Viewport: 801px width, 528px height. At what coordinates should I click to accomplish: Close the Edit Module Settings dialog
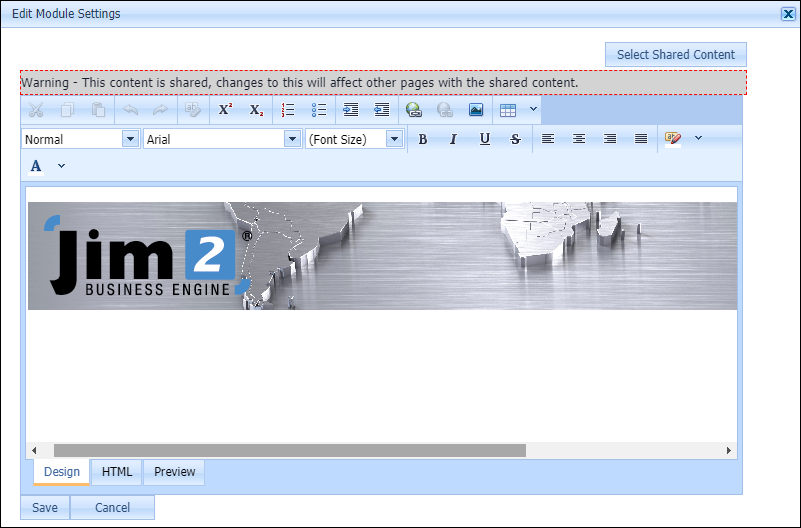click(788, 14)
